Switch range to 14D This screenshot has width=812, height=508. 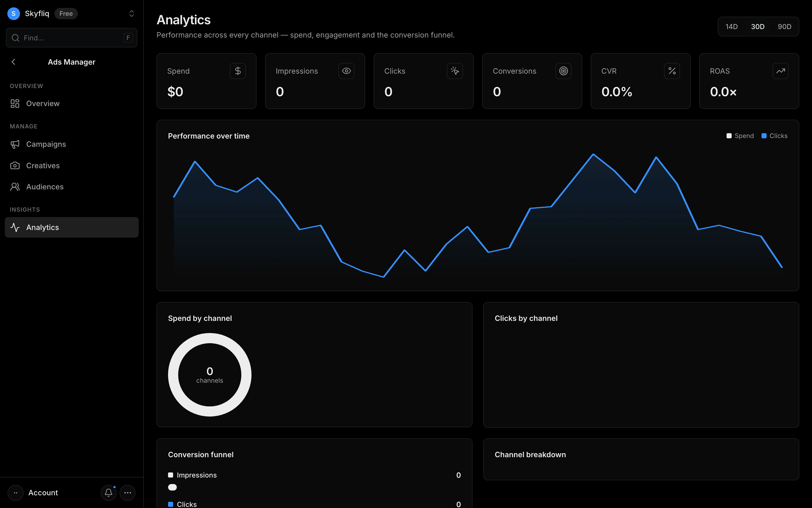731,27
